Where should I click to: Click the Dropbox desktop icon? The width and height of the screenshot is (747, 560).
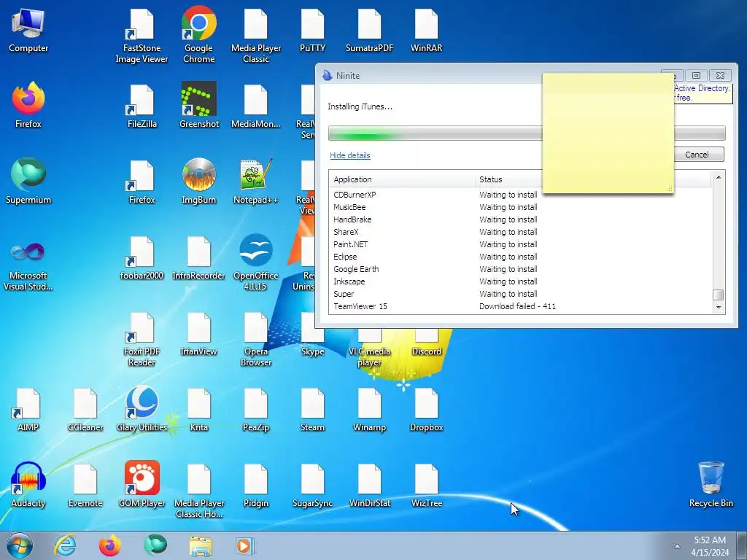pyautogui.click(x=426, y=410)
